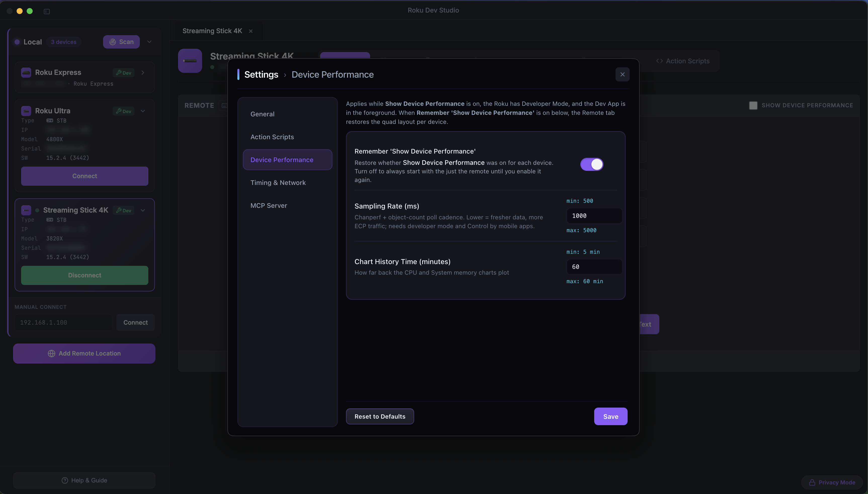Click the Dev badge on Streaming Stick 4K
868x494 pixels.
point(123,210)
